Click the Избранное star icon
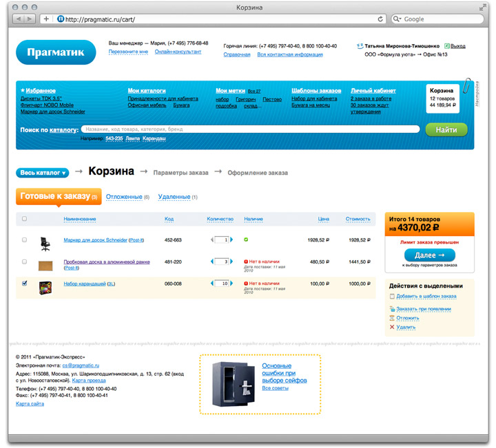The image size is (496, 448). point(23,90)
